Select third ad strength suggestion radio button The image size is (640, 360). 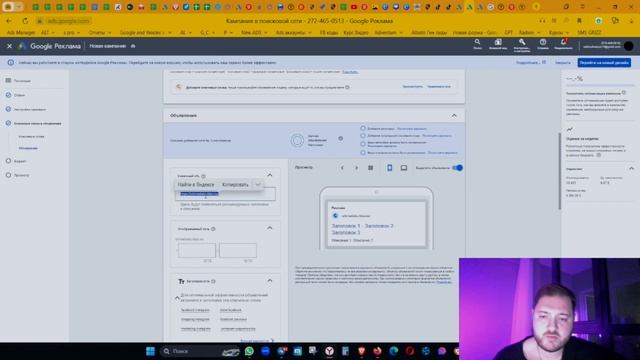coord(363,144)
